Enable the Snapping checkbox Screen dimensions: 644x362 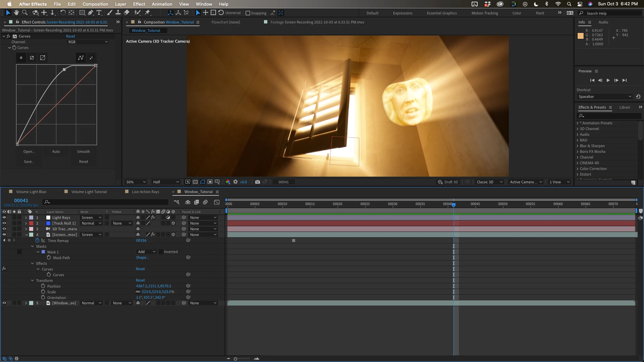coord(248,13)
